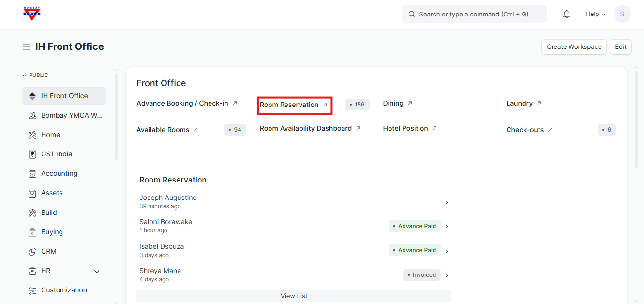The image size is (644, 304).
Task: Go to Home in the sidebar
Action: (50, 135)
